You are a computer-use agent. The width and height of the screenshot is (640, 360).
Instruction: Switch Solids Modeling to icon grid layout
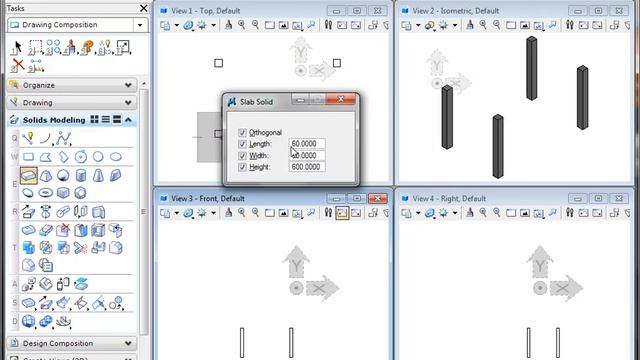tap(94, 119)
